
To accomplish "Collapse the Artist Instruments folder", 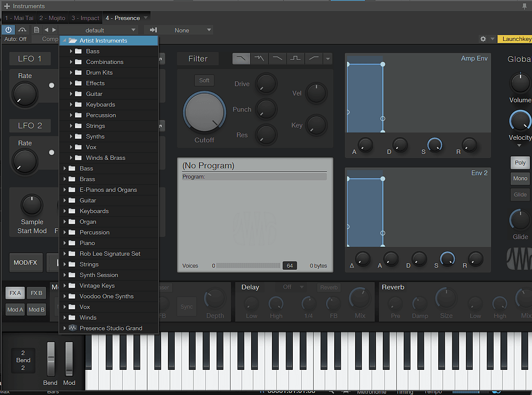I will tap(65, 40).
